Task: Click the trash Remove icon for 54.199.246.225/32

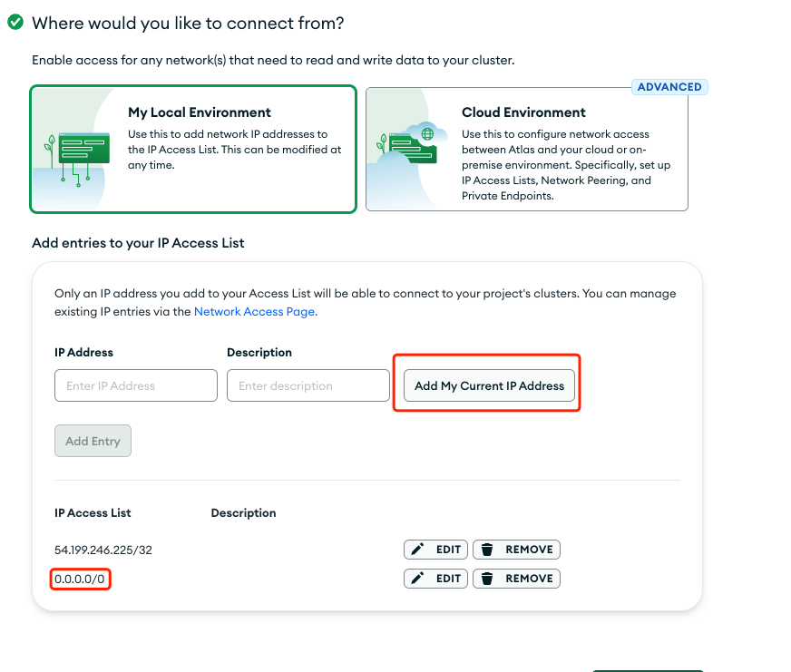Action: 487,550
